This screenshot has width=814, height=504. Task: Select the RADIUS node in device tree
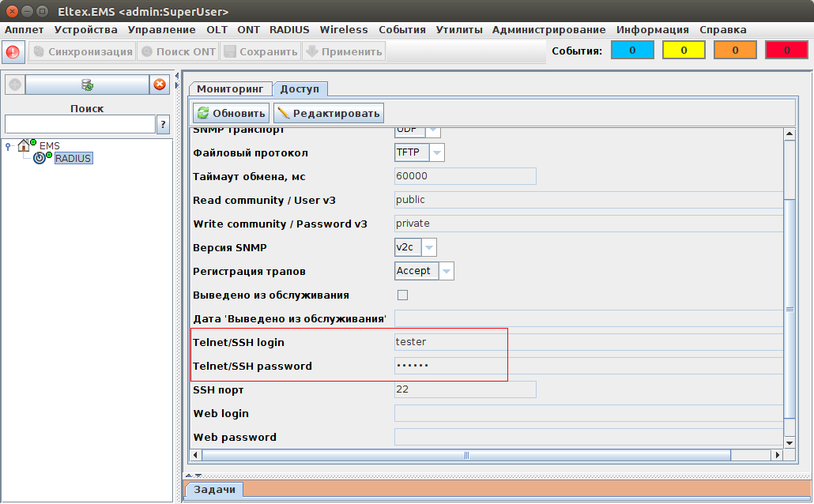[73, 158]
